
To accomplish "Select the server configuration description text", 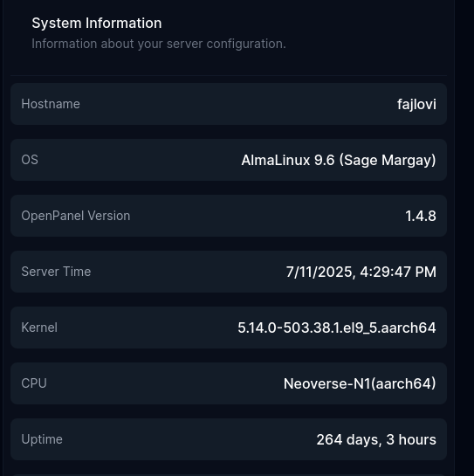I will (x=159, y=44).
